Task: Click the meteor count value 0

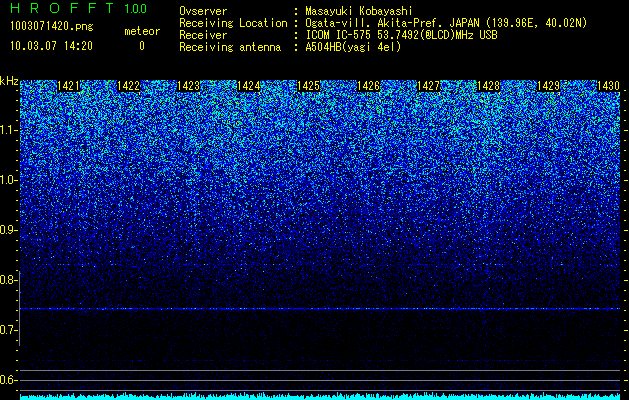Action: (142, 46)
